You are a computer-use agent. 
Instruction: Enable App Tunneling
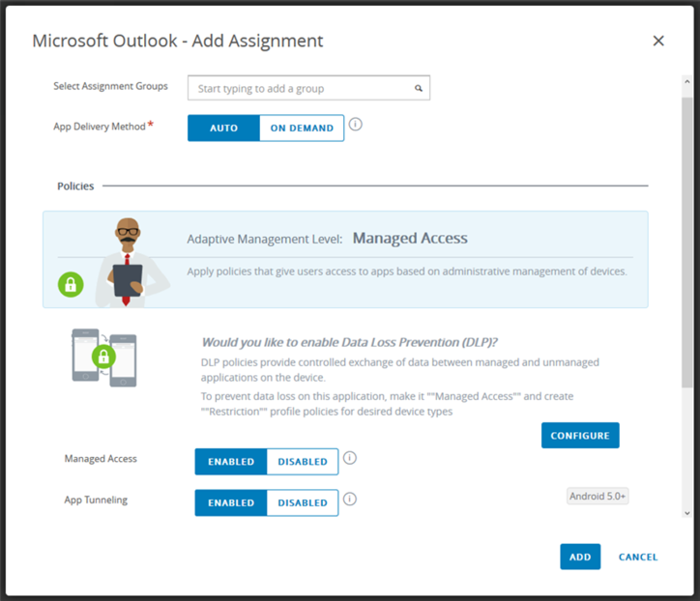pos(230,503)
